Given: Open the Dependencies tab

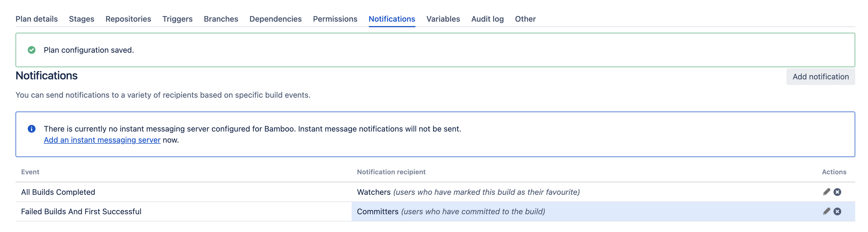Looking at the screenshot, I should click(276, 19).
